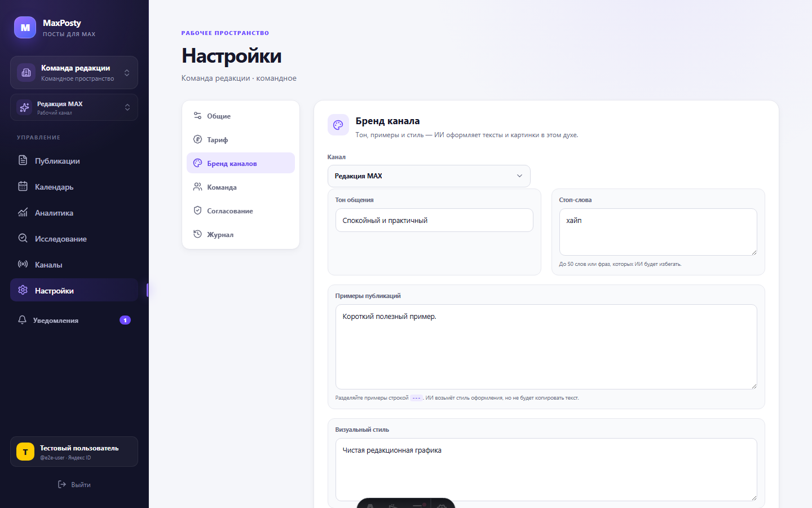The width and height of the screenshot is (812, 508).
Task: Click the Общие sliders icon
Action: tap(197, 116)
